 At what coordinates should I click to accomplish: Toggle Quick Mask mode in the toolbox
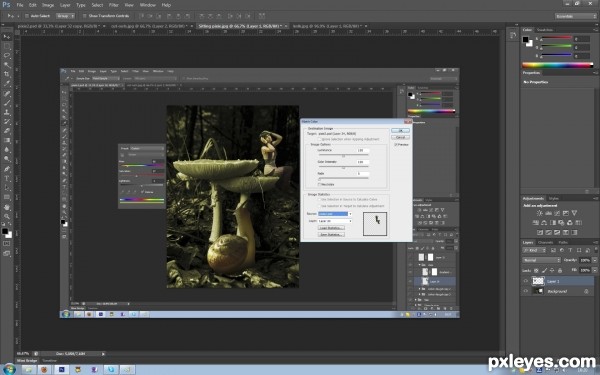point(7,243)
